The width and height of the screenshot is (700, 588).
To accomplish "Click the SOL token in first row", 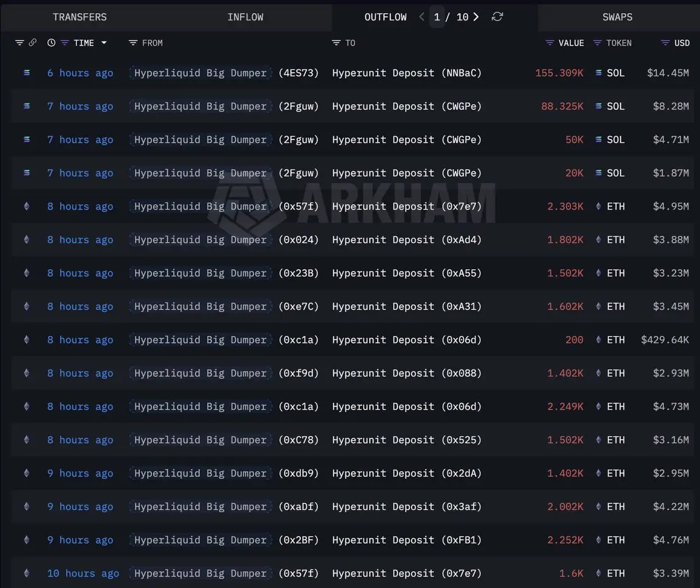I will coord(615,73).
